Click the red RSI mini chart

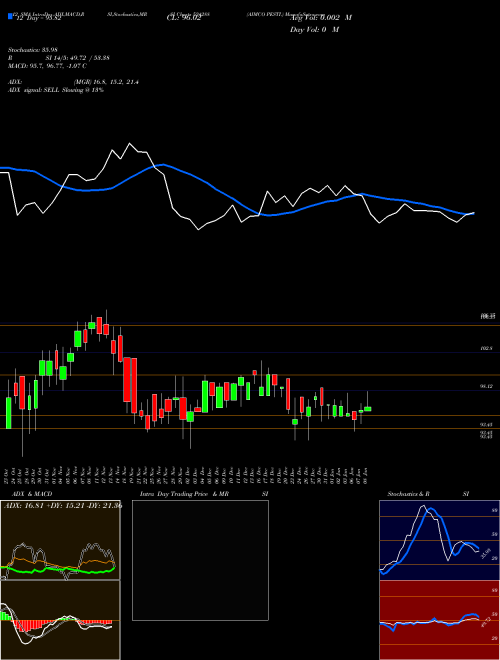tap(439, 620)
